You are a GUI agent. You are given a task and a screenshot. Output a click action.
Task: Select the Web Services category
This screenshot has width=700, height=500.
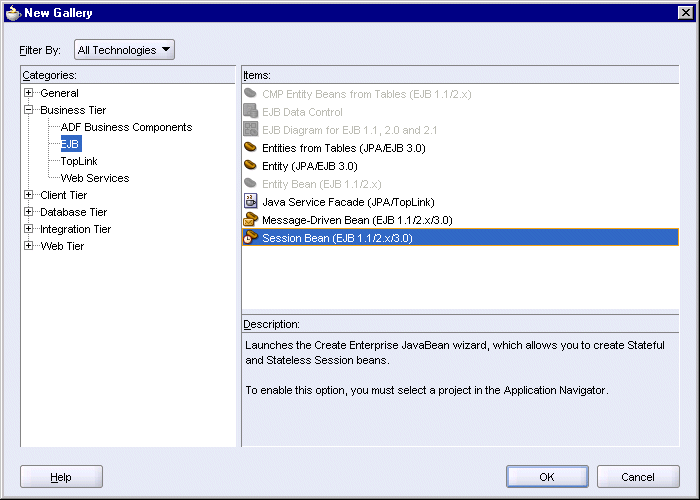(x=95, y=178)
